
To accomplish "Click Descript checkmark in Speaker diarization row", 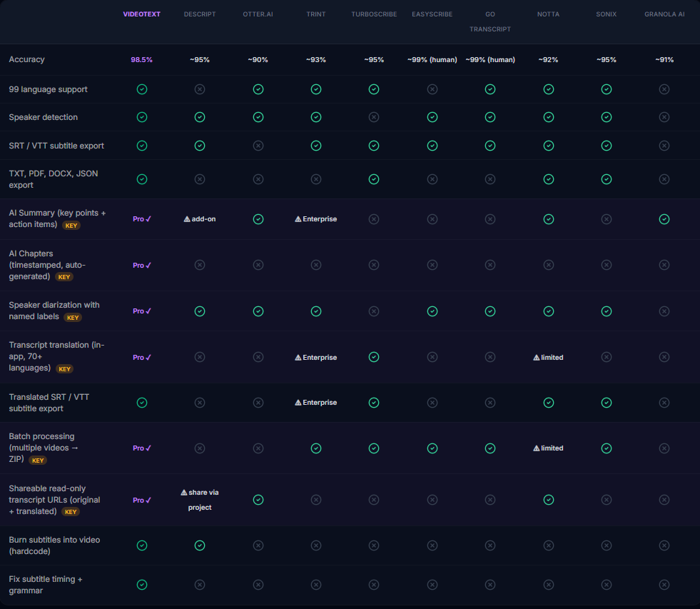I will (200, 311).
